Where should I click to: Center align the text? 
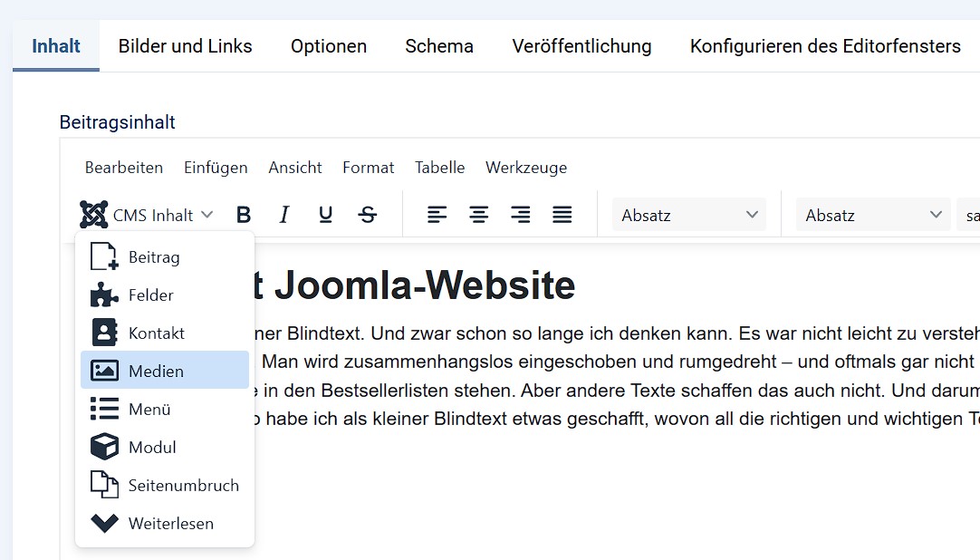(479, 215)
